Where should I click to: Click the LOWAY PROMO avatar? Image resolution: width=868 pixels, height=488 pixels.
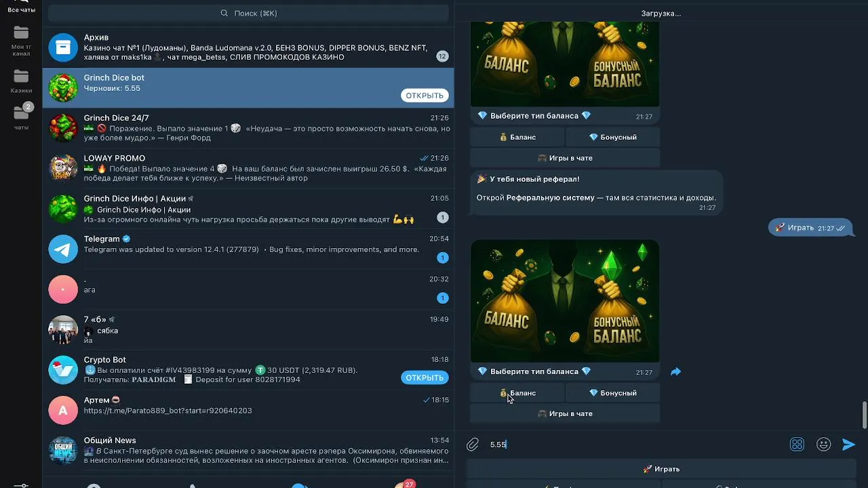coord(63,168)
